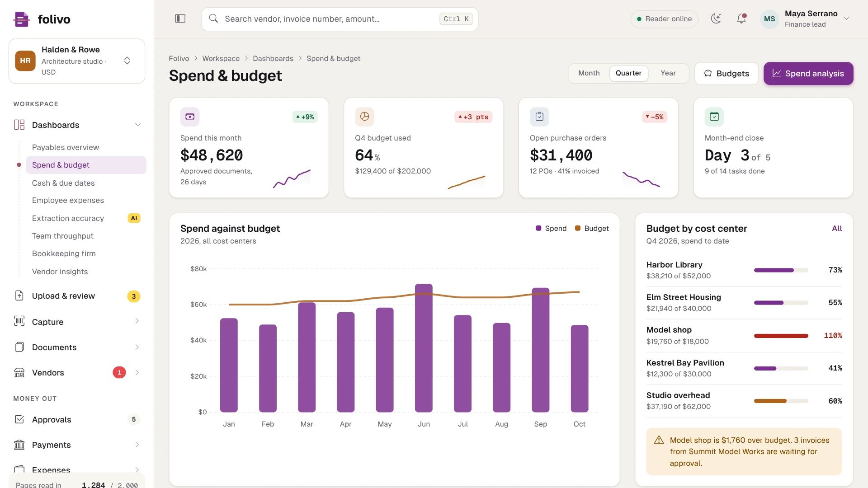Click the Spend this month card icon
The width and height of the screenshot is (868, 488).
[x=190, y=117]
